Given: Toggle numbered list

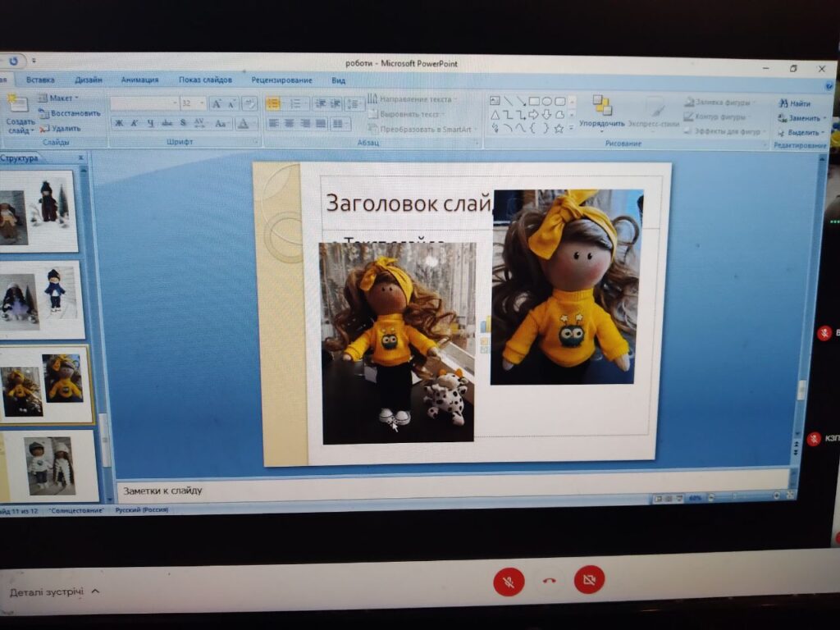Looking at the screenshot, I should 295,103.
